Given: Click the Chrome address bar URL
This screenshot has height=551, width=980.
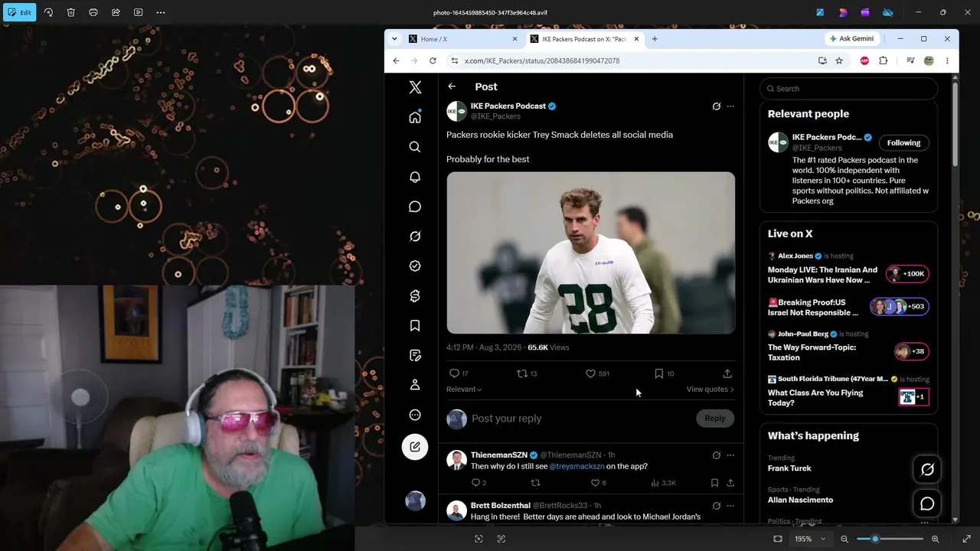Looking at the screenshot, I should pyautogui.click(x=542, y=60).
